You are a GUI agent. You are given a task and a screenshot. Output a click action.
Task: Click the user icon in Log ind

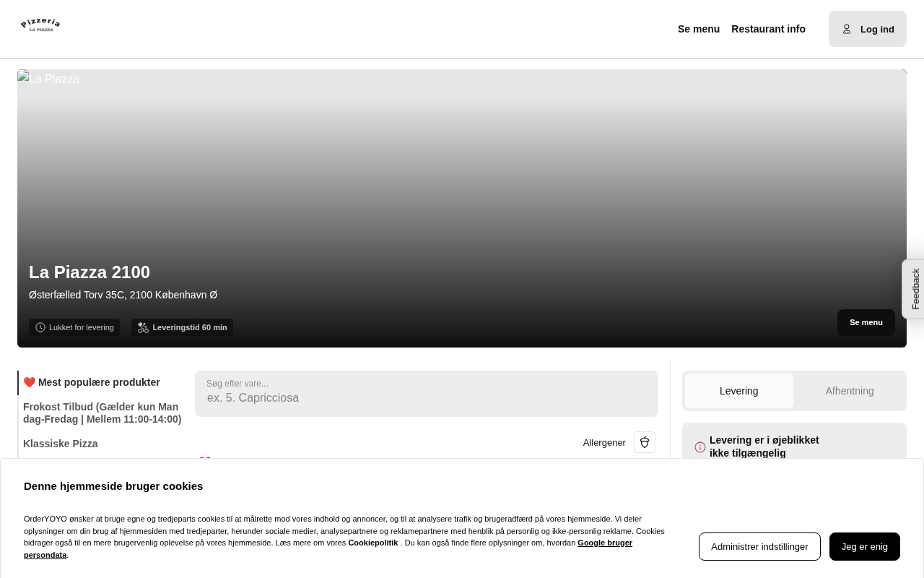coord(847,29)
